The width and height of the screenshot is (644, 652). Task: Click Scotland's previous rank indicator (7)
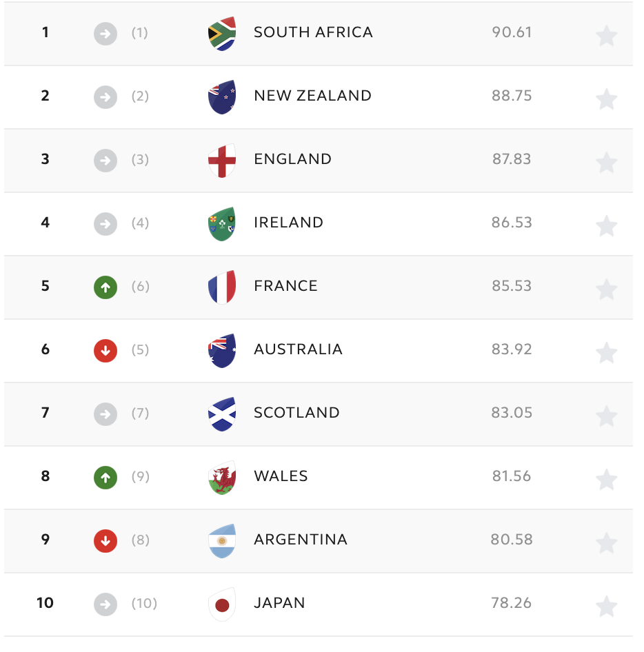140,414
